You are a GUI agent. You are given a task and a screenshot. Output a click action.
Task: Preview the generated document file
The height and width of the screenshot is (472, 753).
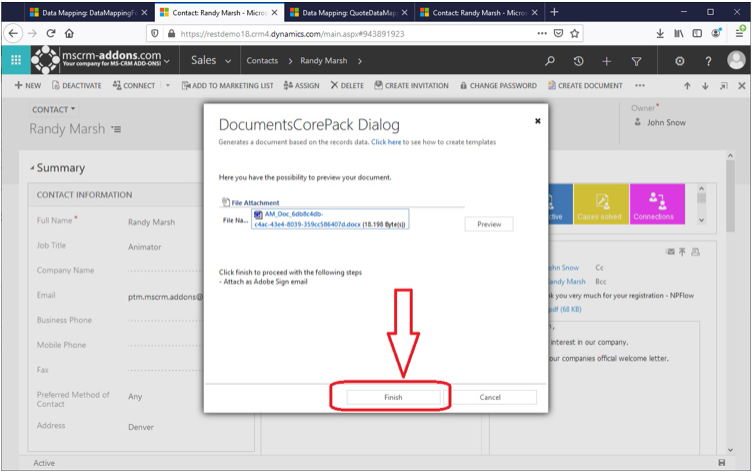click(x=489, y=224)
